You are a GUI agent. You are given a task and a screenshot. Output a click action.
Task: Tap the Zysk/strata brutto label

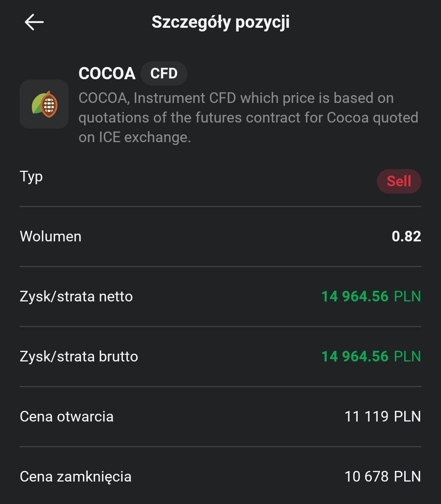(79, 357)
